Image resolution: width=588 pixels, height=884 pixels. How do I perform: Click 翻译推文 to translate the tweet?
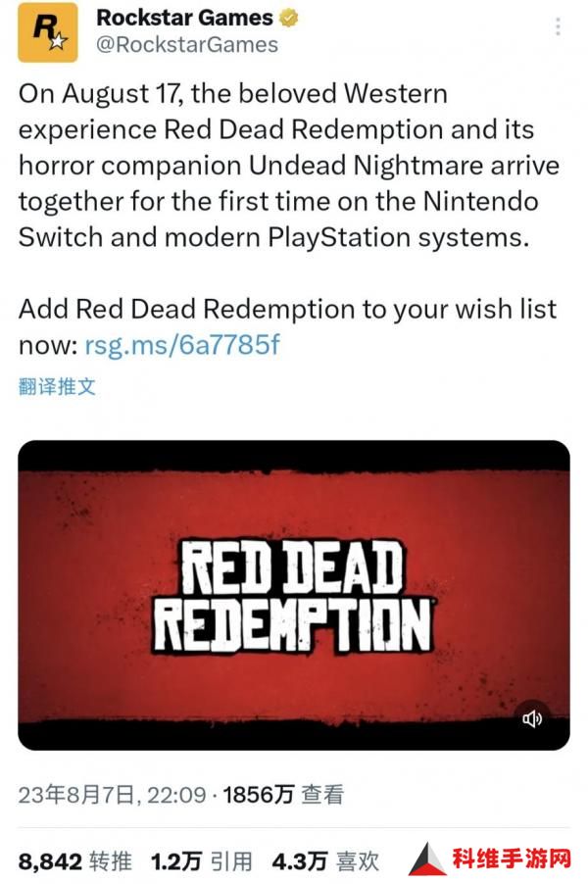pos(57,387)
